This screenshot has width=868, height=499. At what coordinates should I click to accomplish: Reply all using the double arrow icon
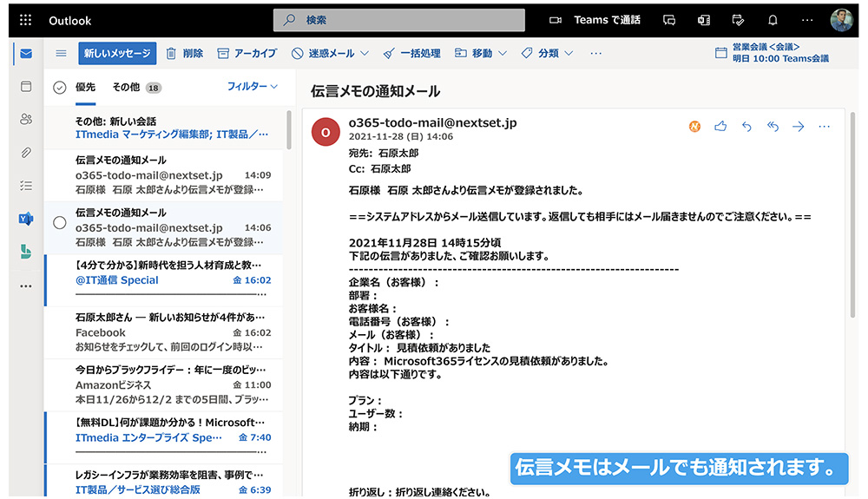773,127
